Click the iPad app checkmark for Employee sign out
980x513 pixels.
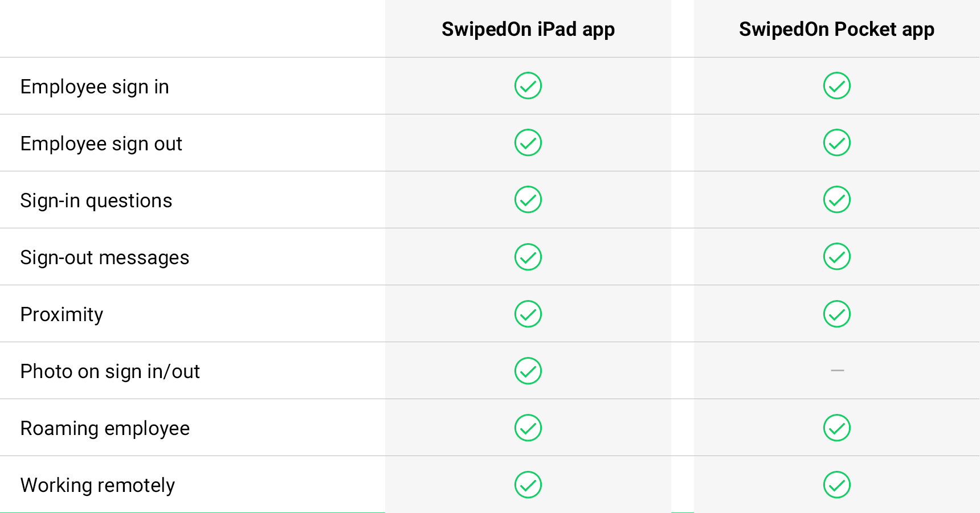coord(528,143)
